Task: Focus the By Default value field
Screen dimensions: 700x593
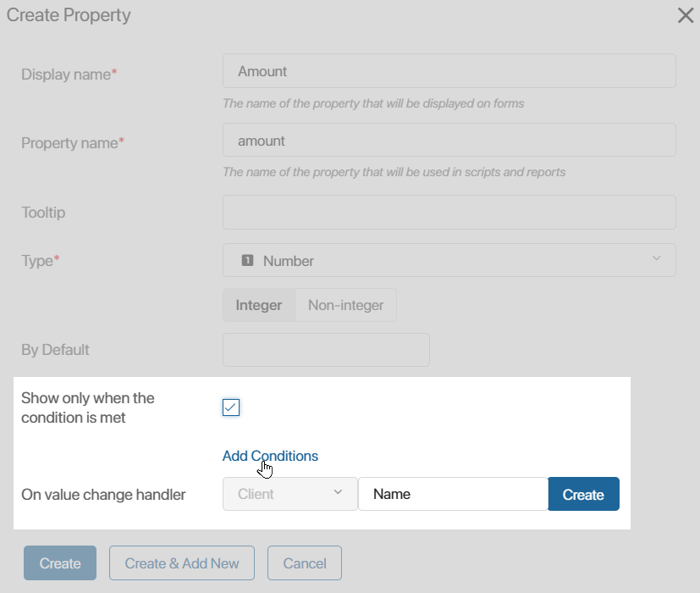Action: tap(327, 350)
